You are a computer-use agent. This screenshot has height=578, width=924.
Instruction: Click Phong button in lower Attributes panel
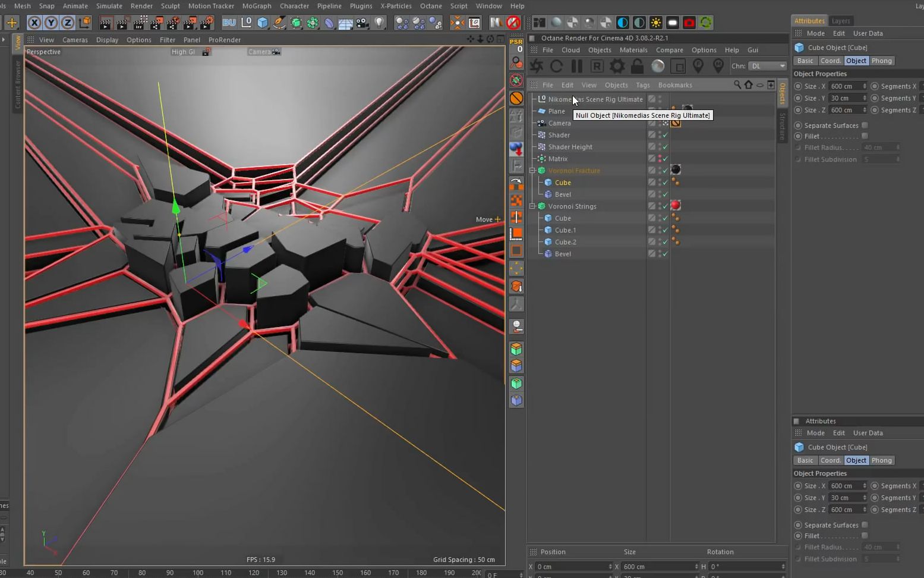(x=881, y=460)
